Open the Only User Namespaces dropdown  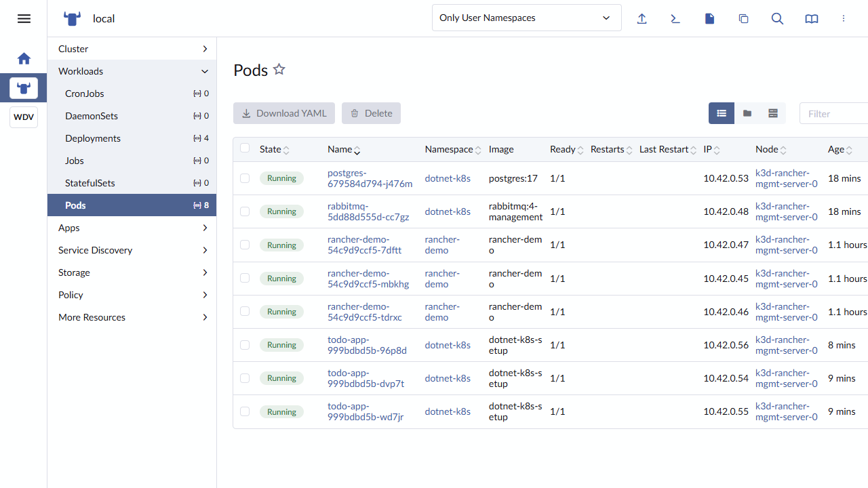(527, 18)
